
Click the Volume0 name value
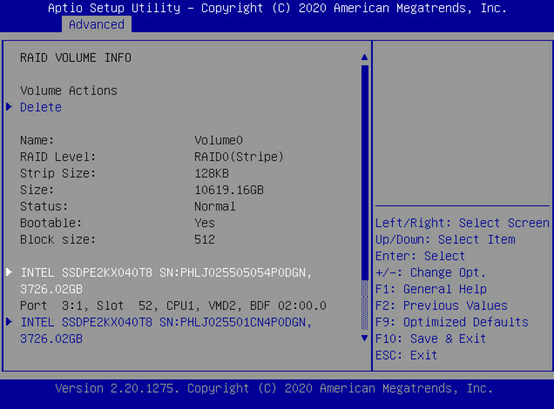(218, 140)
